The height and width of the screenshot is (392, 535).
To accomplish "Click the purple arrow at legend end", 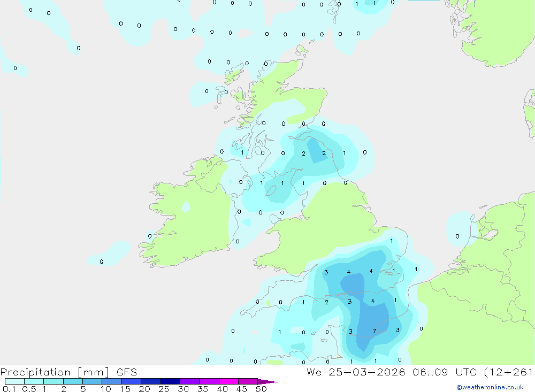I will click(x=267, y=381).
